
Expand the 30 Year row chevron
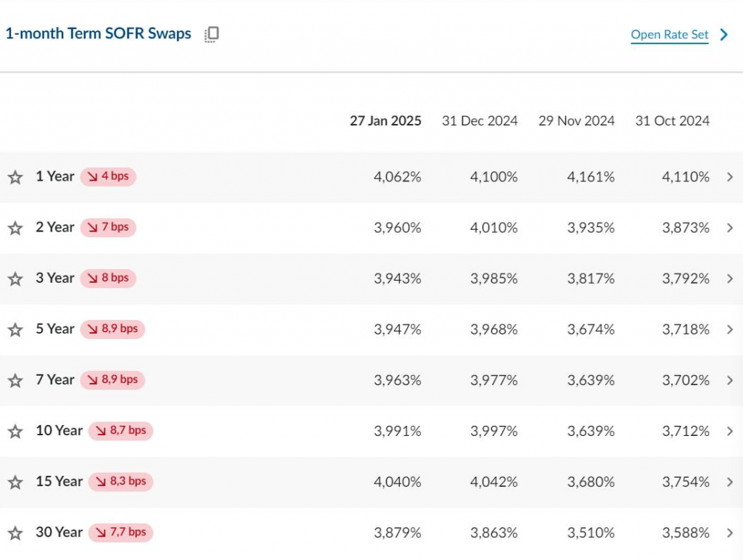729,532
